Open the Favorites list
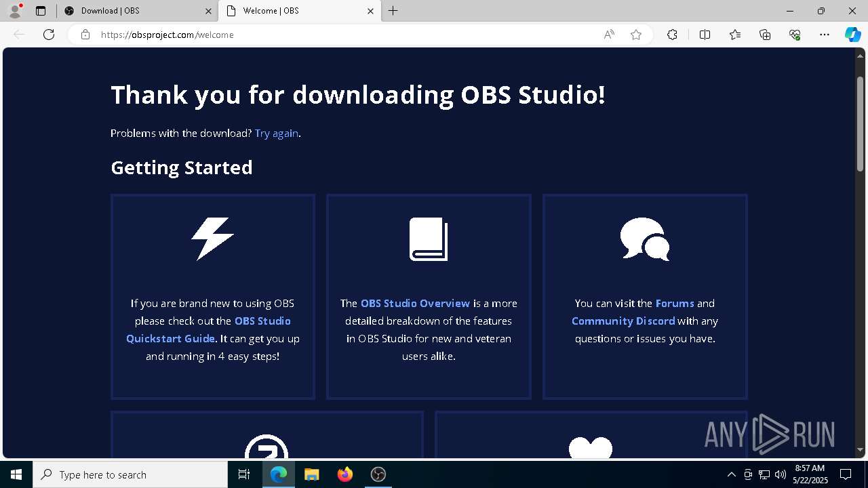Image resolution: width=868 pixels, height=488 pixels. tap(735, 35)
